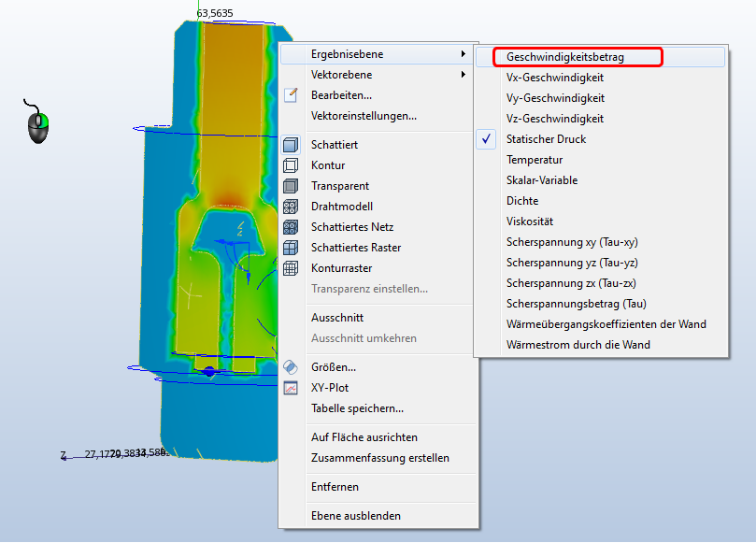Expand the Ergebnisebene submenu arrow
The image size is (756, 543).
click(463, 54)
